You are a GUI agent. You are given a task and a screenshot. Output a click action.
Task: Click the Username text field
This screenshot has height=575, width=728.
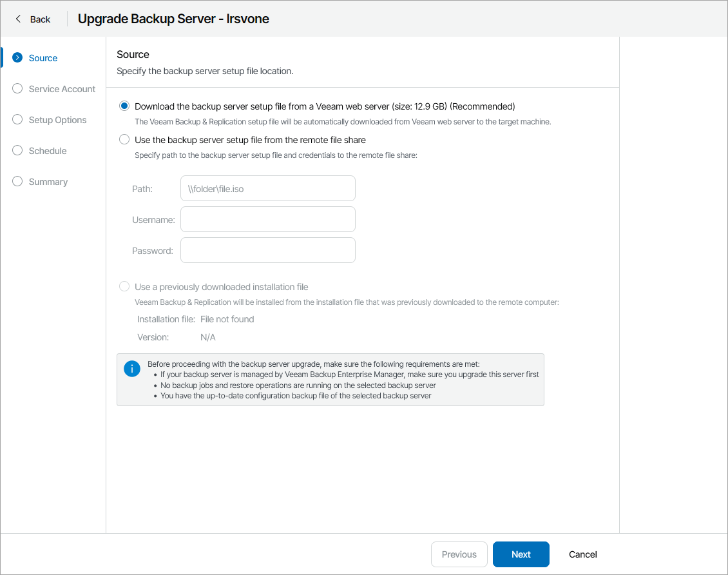click(x=267, y=220)
